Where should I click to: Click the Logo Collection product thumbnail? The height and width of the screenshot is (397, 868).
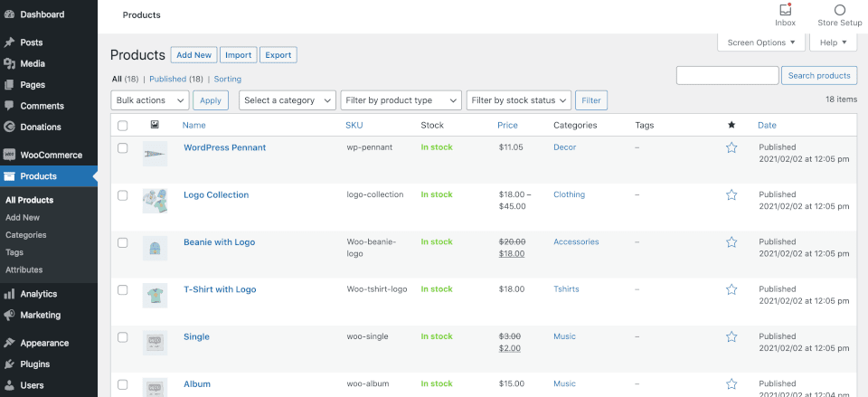coord(155,201)
